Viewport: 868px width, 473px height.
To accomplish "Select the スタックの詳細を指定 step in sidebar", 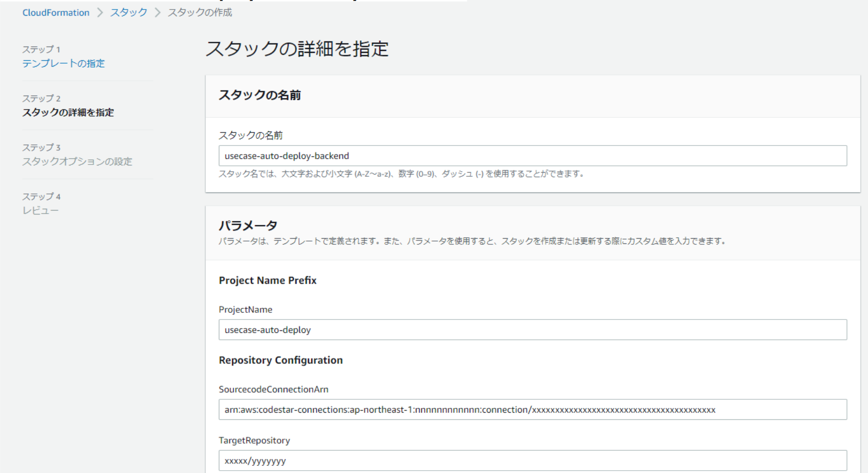I will coord(68,112).
